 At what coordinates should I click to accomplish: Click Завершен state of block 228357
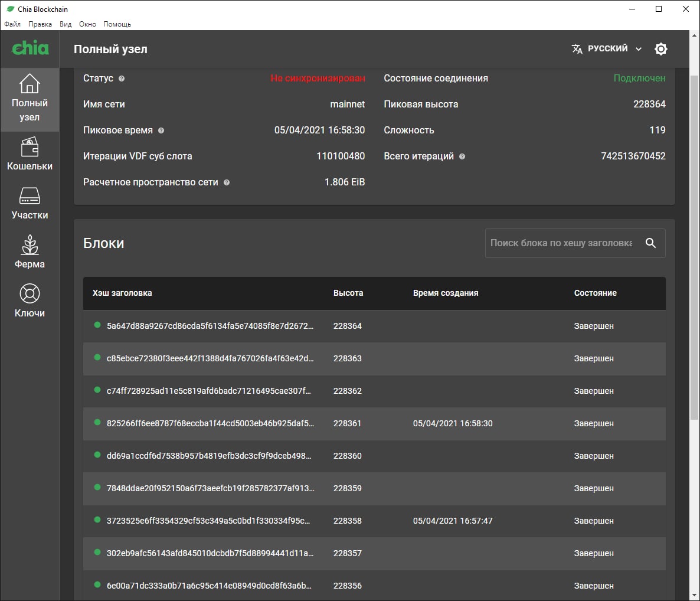pyautogui.click(x=594, y=553)
